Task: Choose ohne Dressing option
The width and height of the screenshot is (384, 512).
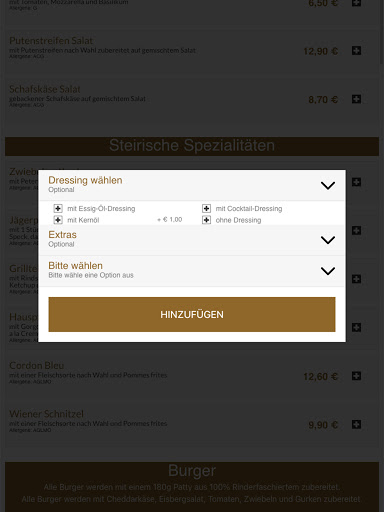Action: pyautogui.click(x=206, y=220)
